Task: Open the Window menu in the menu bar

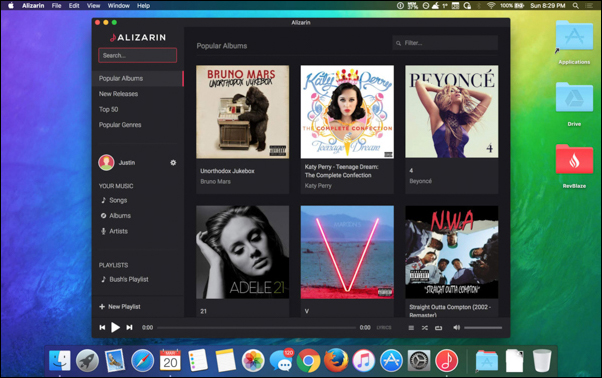Action: coord(118,6)
